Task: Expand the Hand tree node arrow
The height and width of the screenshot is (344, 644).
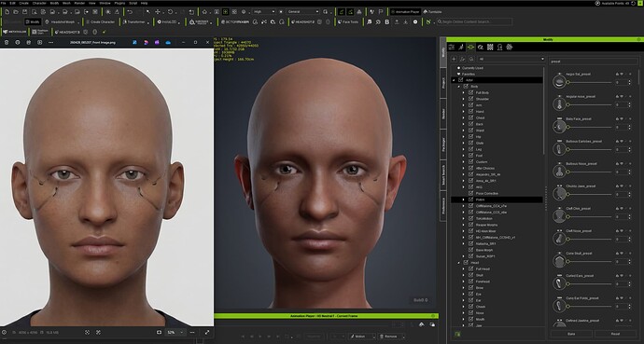Action: coord(464,112)
